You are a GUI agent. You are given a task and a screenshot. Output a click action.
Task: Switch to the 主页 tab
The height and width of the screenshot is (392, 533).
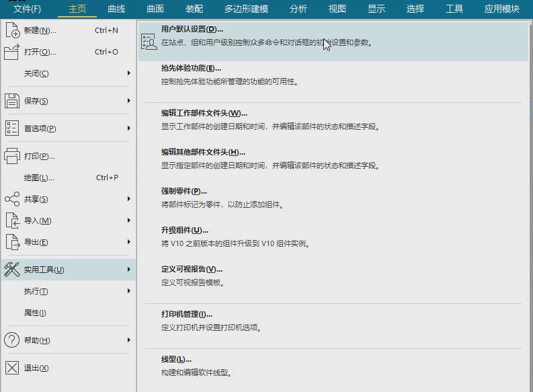[77, 9]
